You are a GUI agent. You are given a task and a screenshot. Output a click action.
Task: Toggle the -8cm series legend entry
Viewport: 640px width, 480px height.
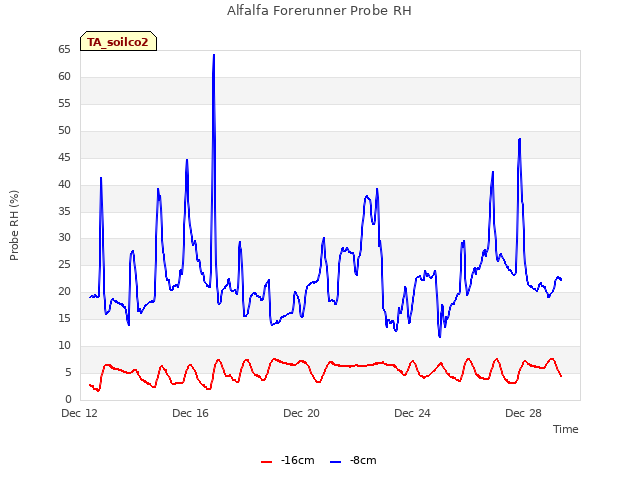(x=353, y=460)
